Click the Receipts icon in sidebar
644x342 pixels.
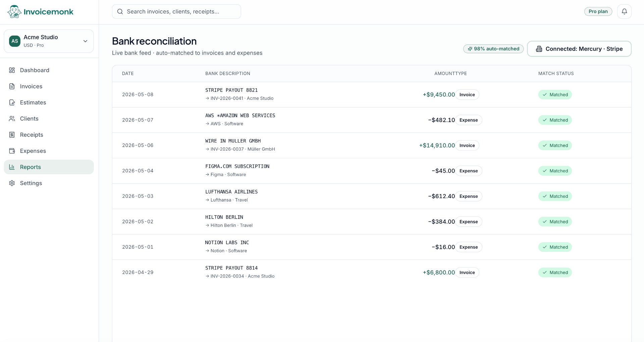(12, 134)
